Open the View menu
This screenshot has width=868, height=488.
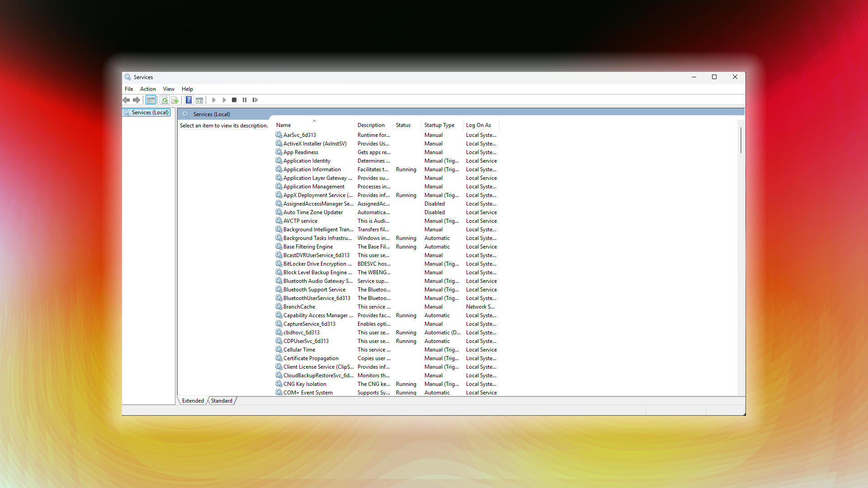(x=169, y=89)
